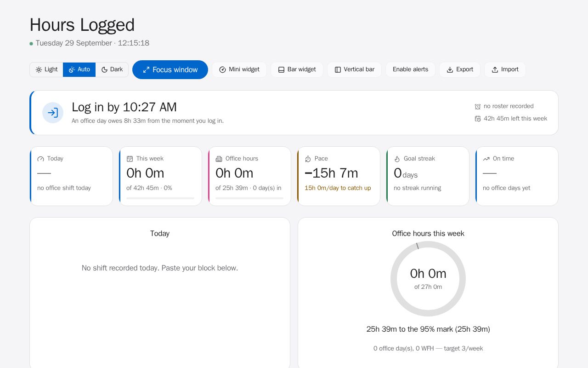This screenshot has height=368, width=588.
Task: Click the gauge icon on Today card
Action: coord(41,159)
